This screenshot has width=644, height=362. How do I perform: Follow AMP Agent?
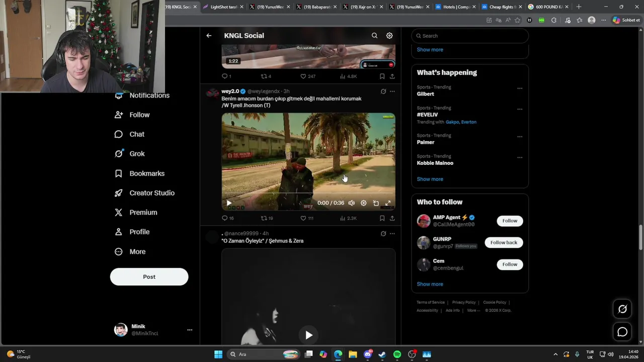point(510,221)
